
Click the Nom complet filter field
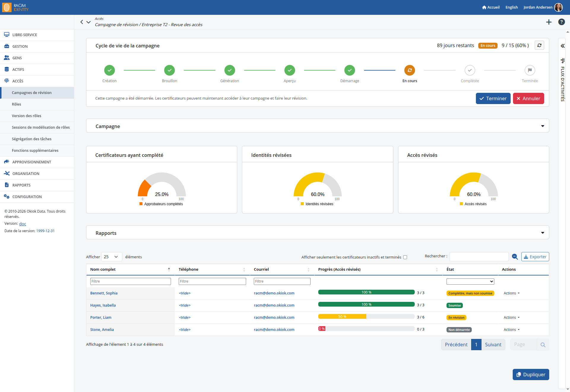[x=131, y=281]
